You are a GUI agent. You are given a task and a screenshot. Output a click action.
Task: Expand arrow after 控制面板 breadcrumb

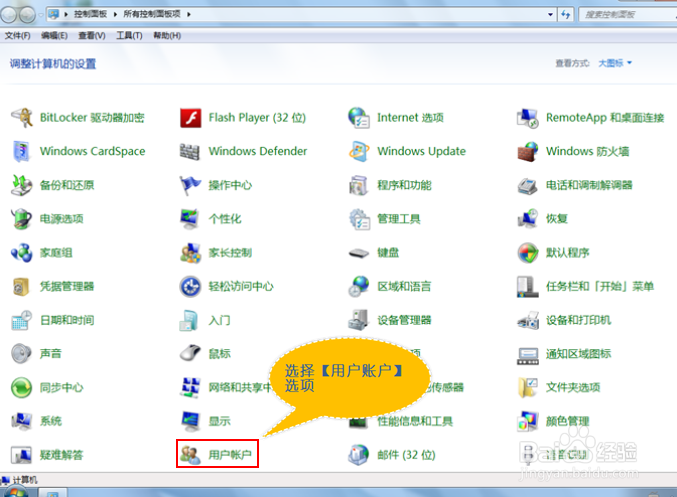(x=115, y=14)
